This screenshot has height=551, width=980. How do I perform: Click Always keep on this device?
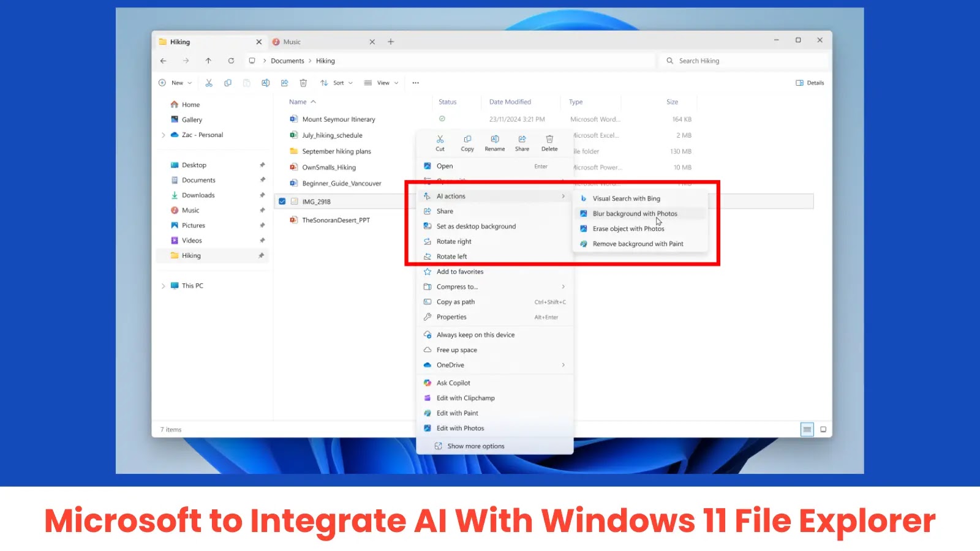(x=494, y=335)
